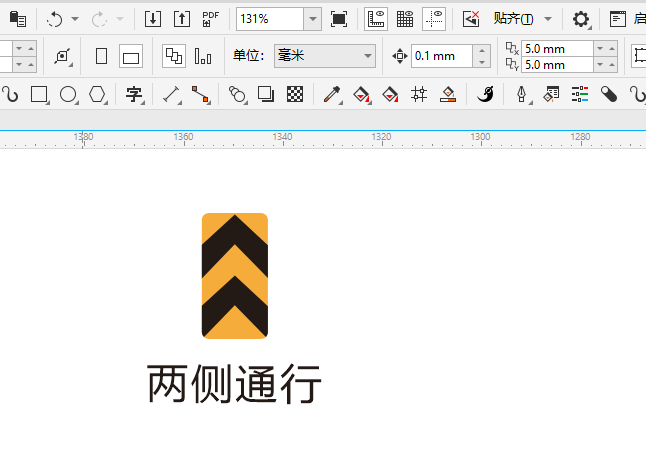Viewport: 646px width, 452px height.
Task: Select the Rectangle tool
Action: click(x=39, y=94)
